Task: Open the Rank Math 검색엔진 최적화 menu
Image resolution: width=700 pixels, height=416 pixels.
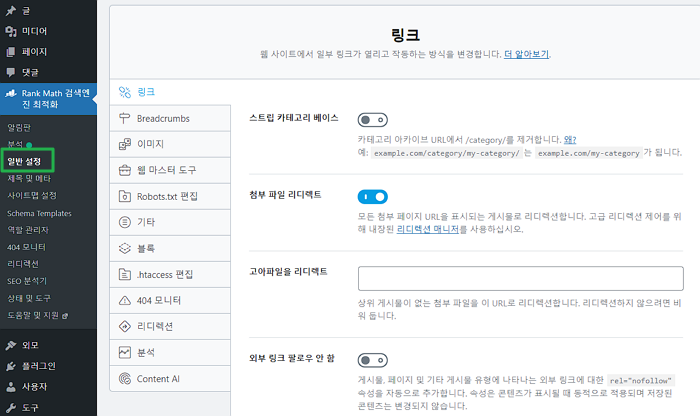Action: click(x=48, y=99)
